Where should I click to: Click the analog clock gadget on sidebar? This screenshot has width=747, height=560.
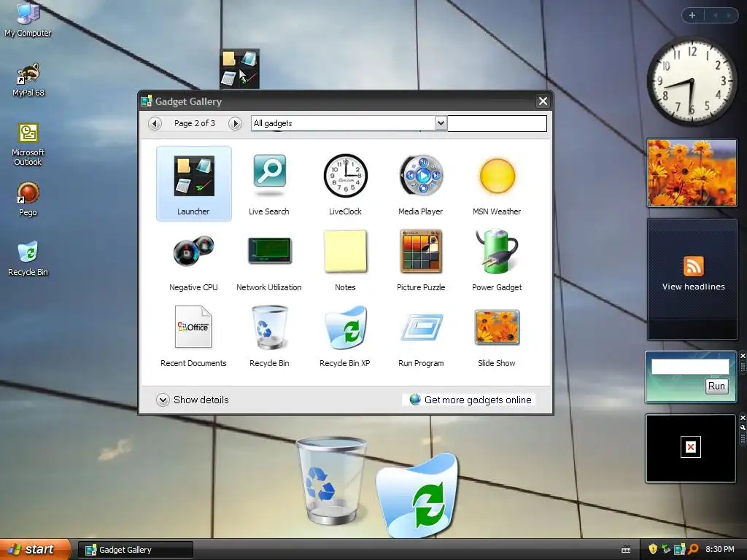[692, 81]
